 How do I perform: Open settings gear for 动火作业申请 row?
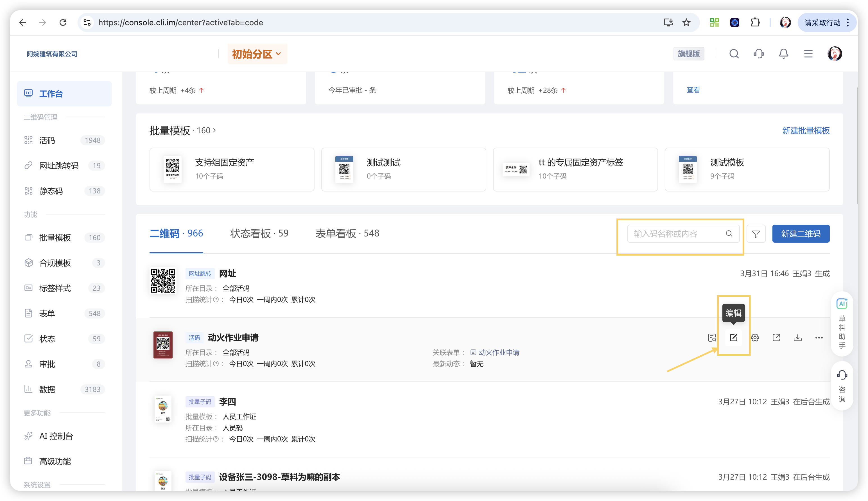(755, 338)
